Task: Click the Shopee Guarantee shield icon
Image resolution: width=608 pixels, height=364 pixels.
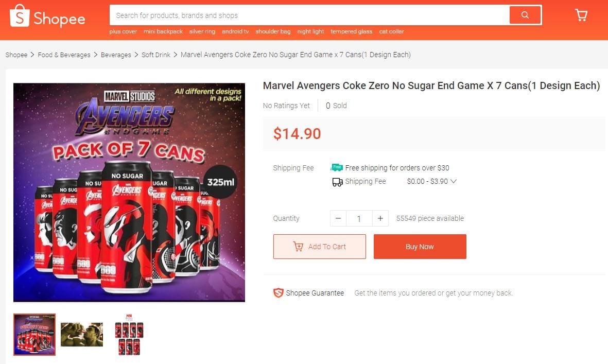Action: (278, 293)
